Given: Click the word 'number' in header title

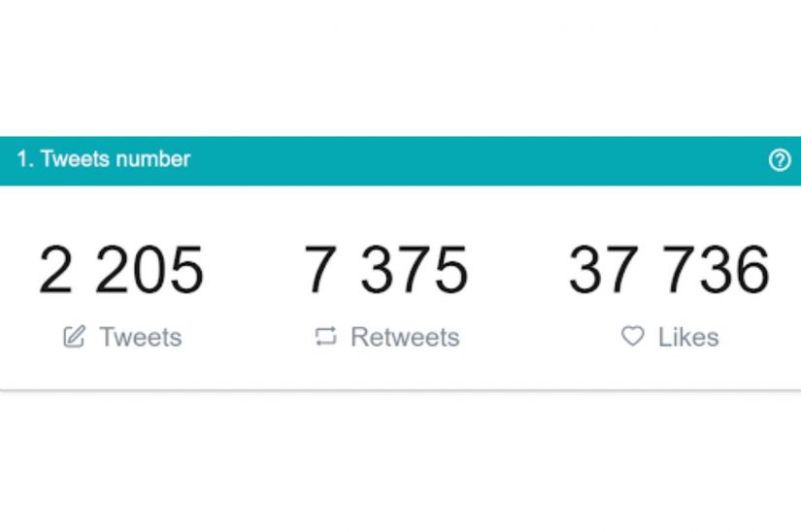Looking at the screenshot, I should point(153,159).
